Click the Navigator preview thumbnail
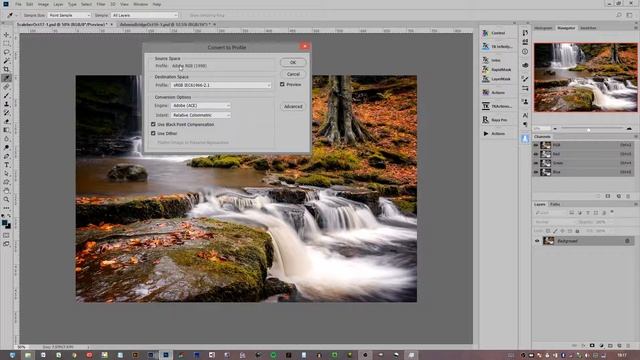The width and height of the screenshot is (640, 360). [x=585, y=77]
